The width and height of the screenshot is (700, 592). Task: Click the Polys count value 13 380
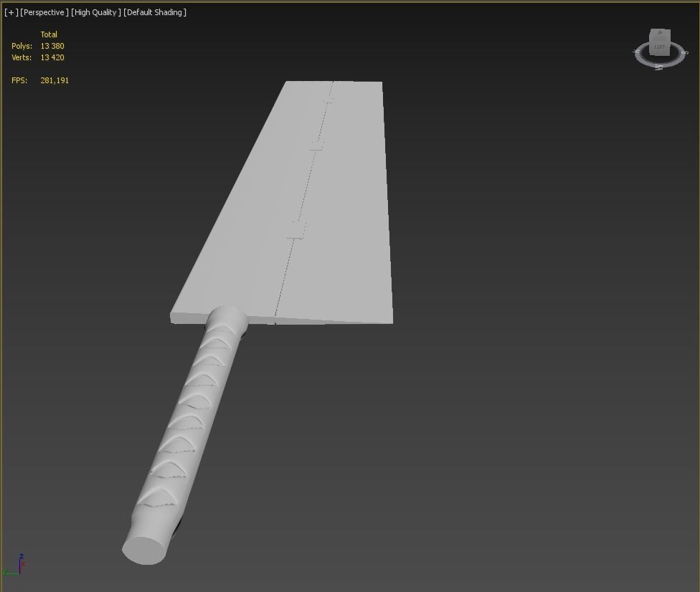52,46
